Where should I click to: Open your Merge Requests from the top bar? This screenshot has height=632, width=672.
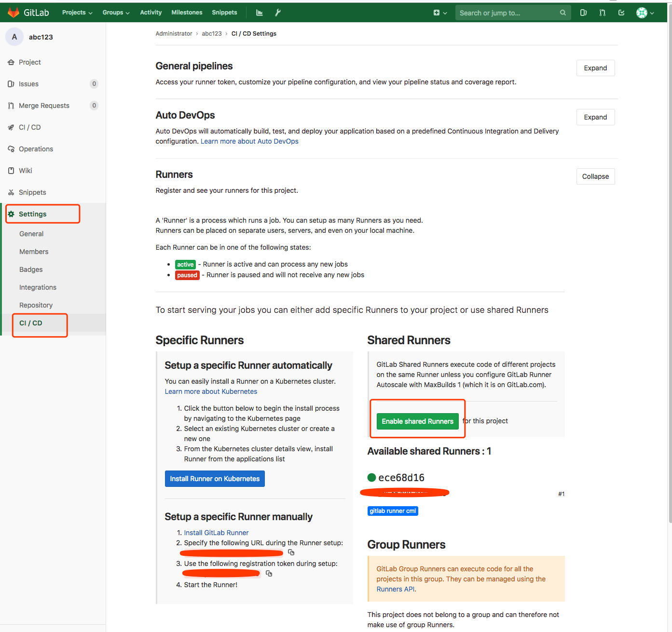[x=602, y=13]
